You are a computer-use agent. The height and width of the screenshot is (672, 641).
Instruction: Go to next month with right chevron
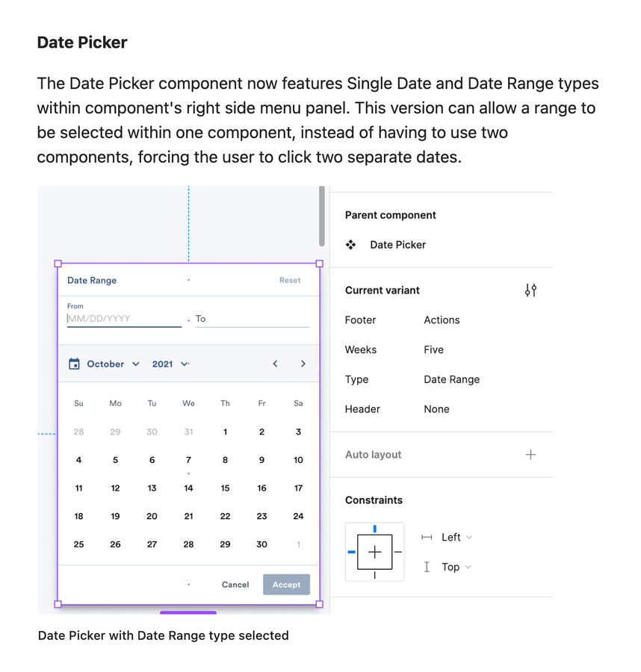click(x=303, y=364)
